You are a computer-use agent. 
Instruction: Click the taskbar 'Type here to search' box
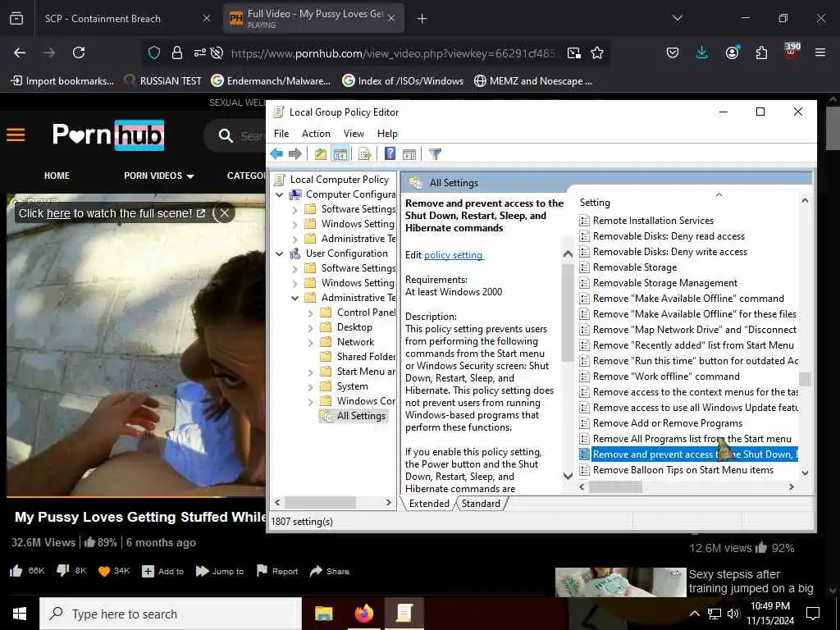(171, 614)
